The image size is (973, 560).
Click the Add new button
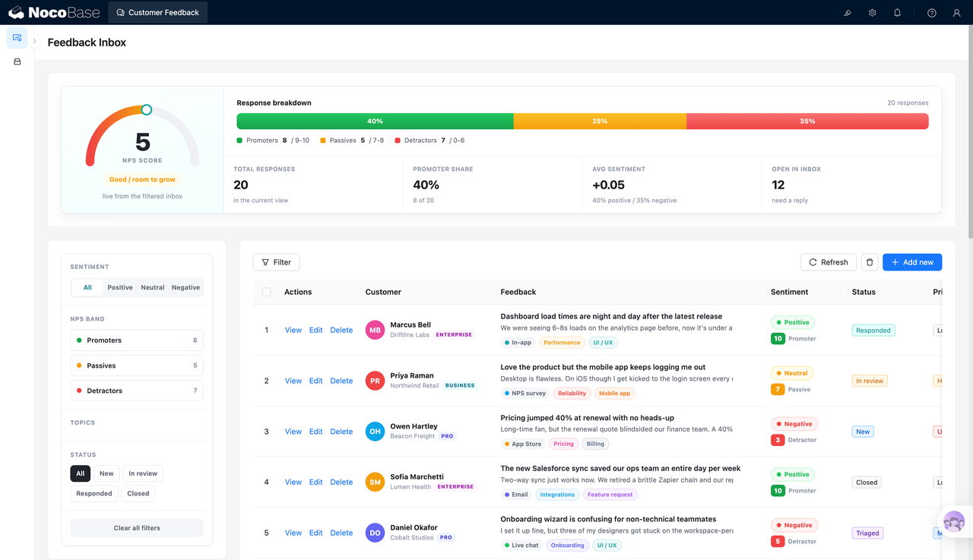pyautogui.click(x=912, y=262)
